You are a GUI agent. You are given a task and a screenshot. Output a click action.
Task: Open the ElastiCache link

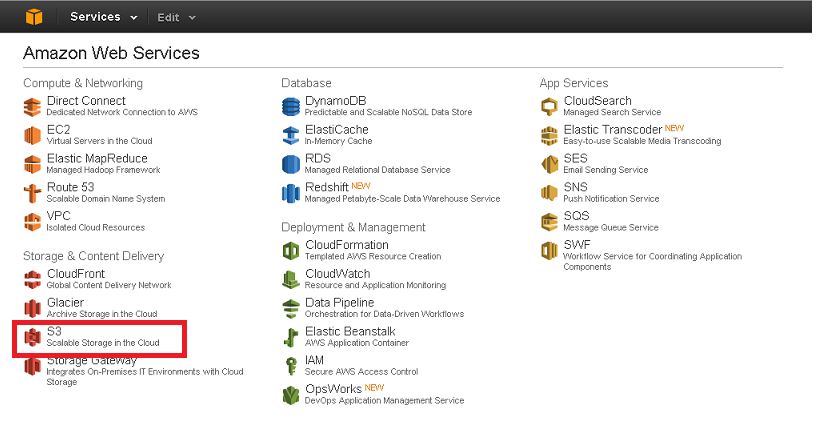[336, 129]
